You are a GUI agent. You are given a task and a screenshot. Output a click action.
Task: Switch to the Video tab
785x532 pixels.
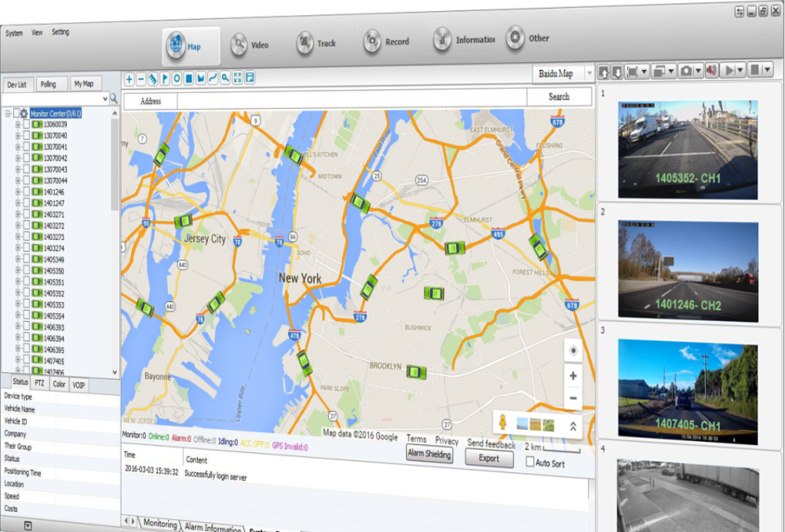point(250,45)
